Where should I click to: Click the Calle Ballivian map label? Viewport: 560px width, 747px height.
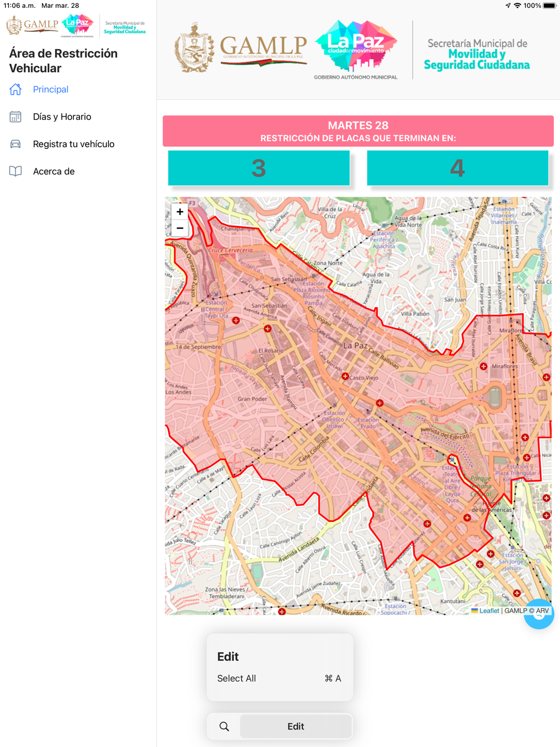click(x=384, y=359)
